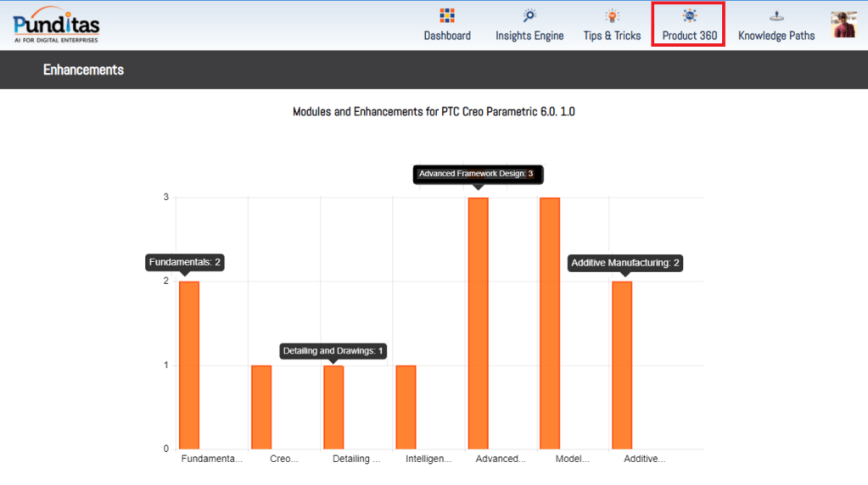Click the Product 360 icon
The height and width of the screenshot is (485, 868).
tap(689, 15)
